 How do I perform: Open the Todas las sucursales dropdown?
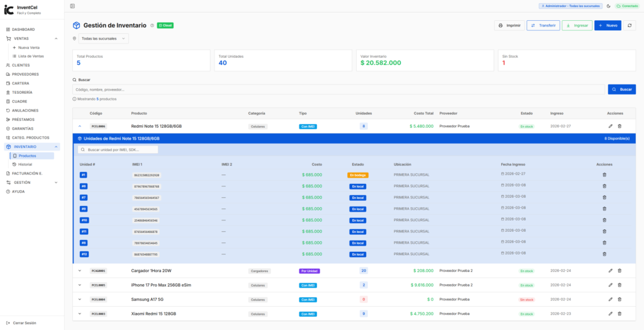104,38
